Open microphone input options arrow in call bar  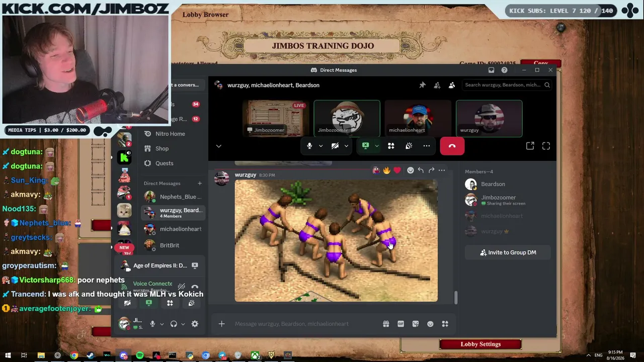tap(320, 146)
